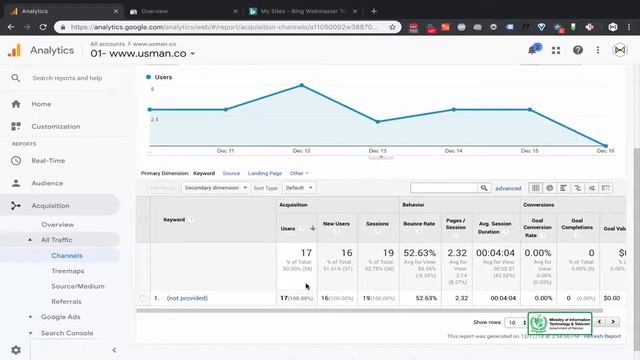Set primary dimension to Source
640x360 pixels.
pos(231,173)
